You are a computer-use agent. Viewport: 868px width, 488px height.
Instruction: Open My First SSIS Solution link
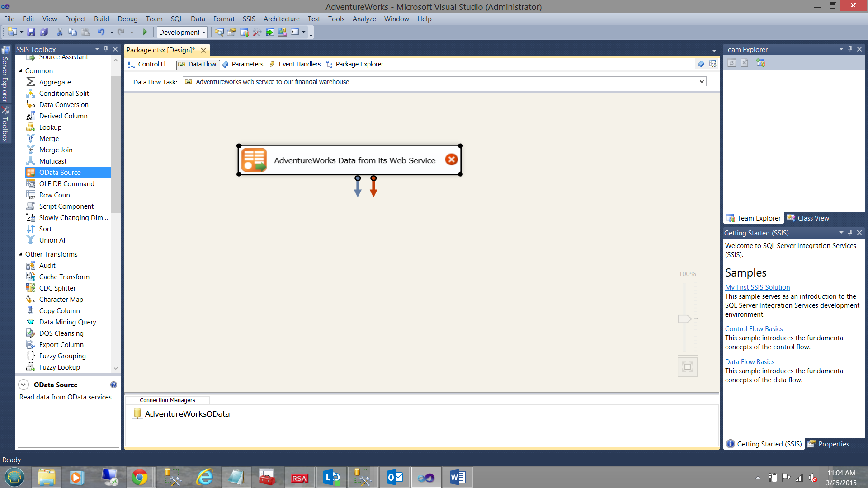pyautogui.click(x=757, y=287)
